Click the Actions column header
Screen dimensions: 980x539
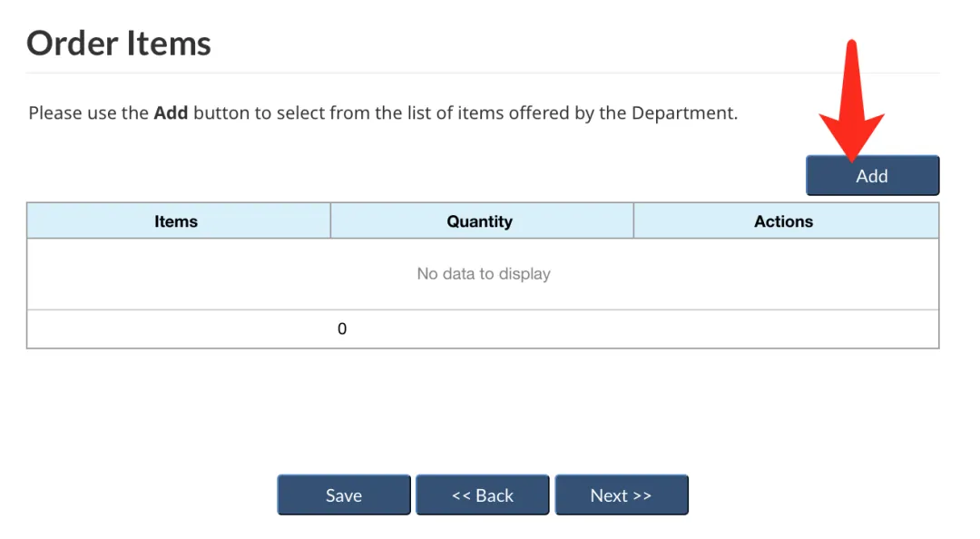784,221
